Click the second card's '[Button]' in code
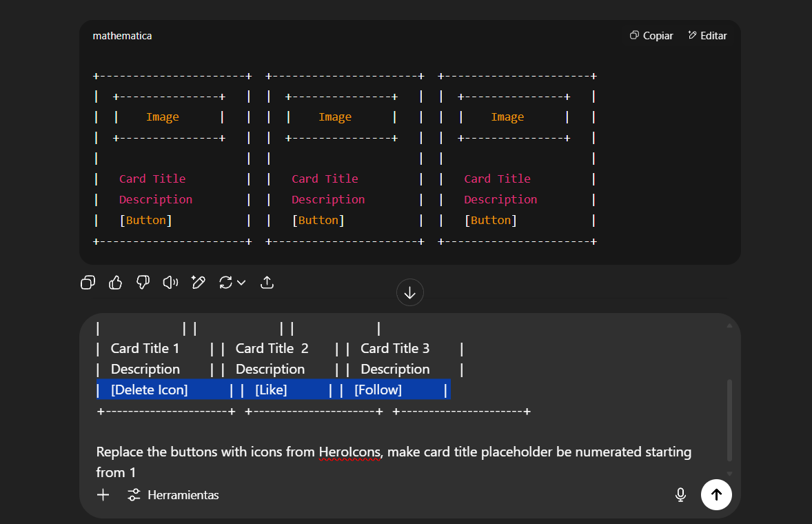The width and height of the screenshot is (812, 524). pos(318,220)
